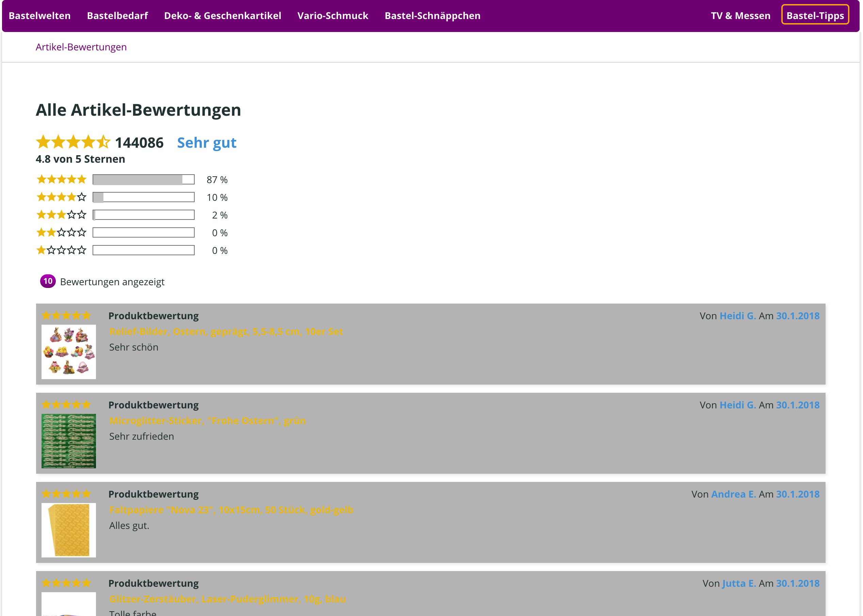The image size is (863, 616).
Task: Click the overall rating stars next to 144086
Action: [73, 142]
